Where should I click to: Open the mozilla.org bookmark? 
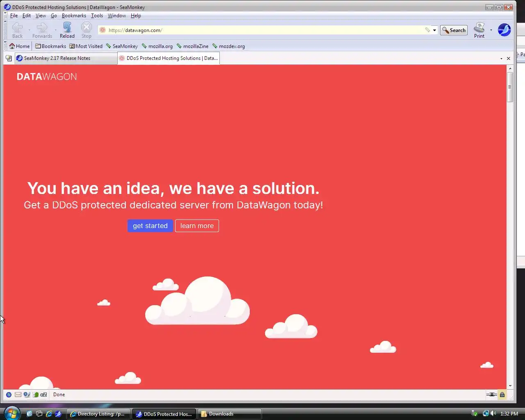[157, 46]
